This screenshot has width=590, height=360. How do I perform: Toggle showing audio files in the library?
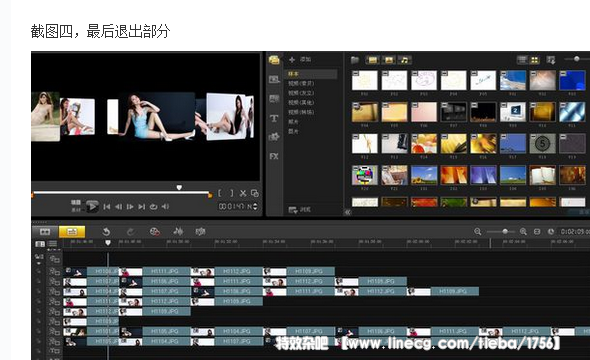404,60
